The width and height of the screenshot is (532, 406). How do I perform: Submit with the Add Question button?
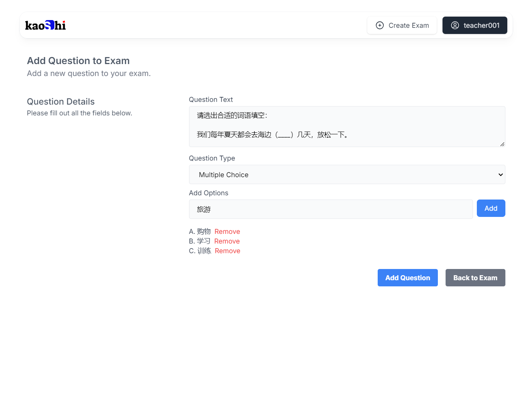(x=407, y=278)
